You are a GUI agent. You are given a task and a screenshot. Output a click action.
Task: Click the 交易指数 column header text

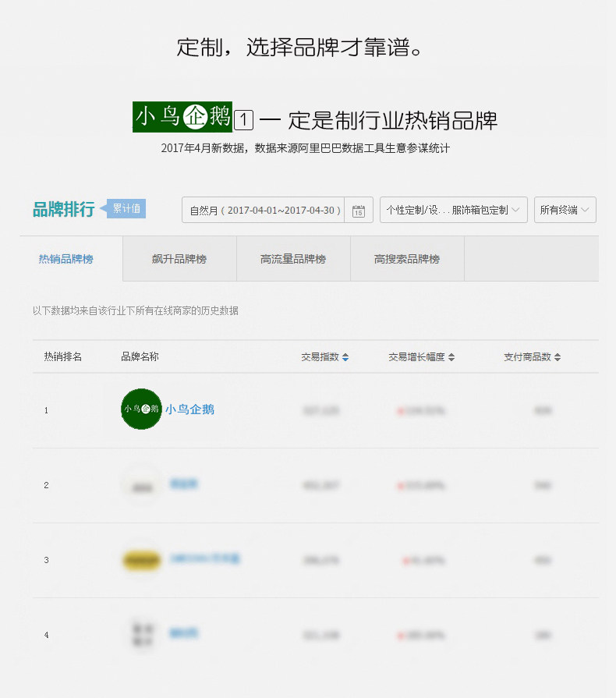coord(320,357)
